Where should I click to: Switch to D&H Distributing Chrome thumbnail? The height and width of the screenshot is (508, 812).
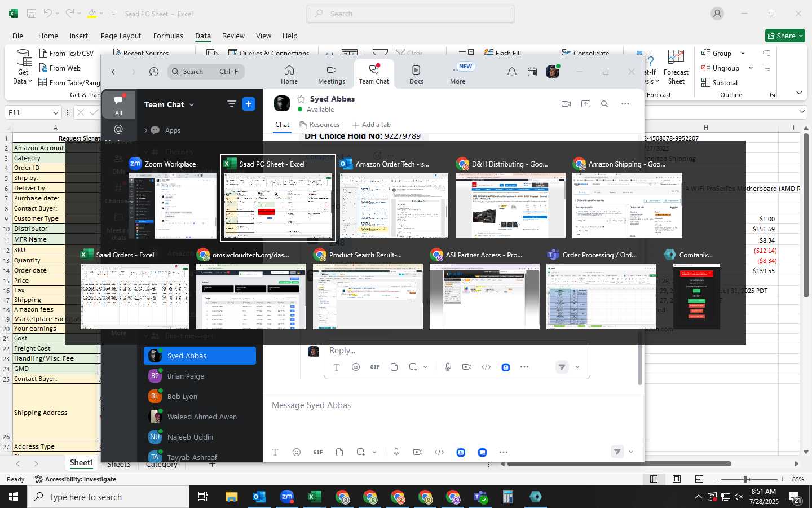[x=510, y=198]
